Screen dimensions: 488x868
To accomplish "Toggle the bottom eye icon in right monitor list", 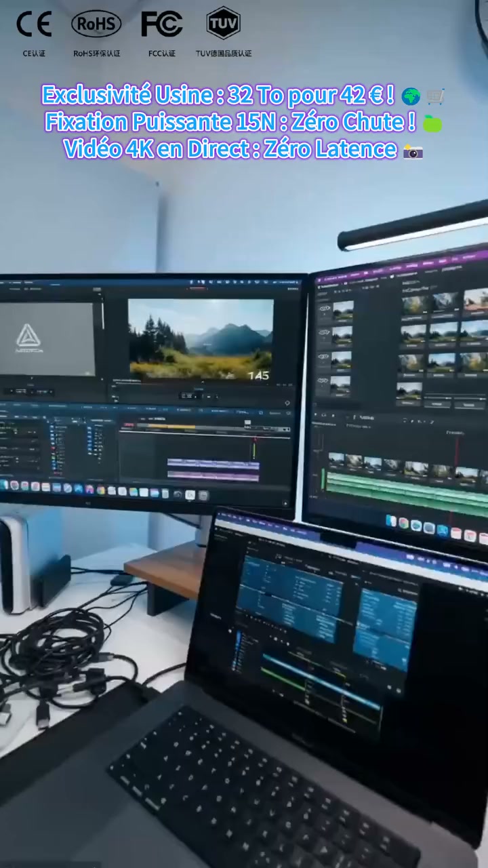I will [324, 382].
